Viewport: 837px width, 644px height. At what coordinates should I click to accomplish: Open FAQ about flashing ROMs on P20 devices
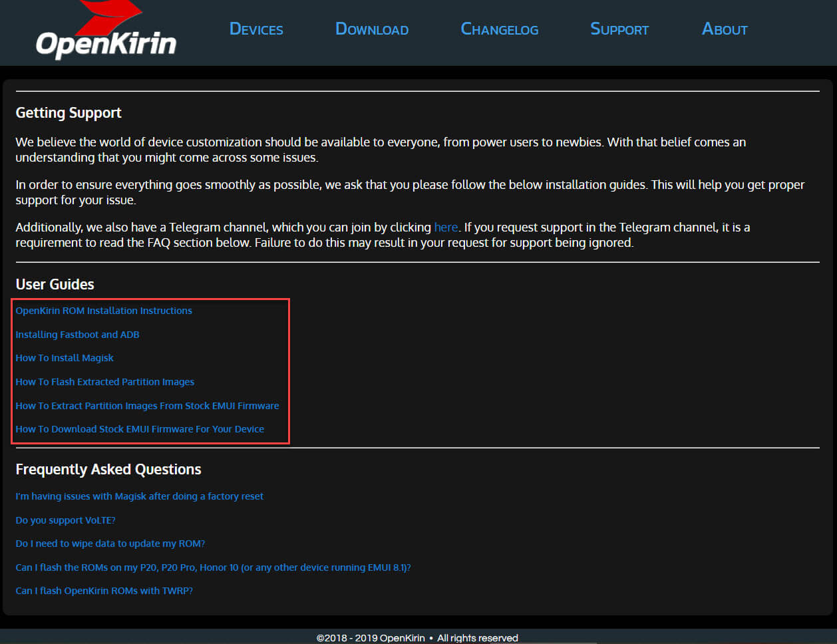tap(213, 567)
